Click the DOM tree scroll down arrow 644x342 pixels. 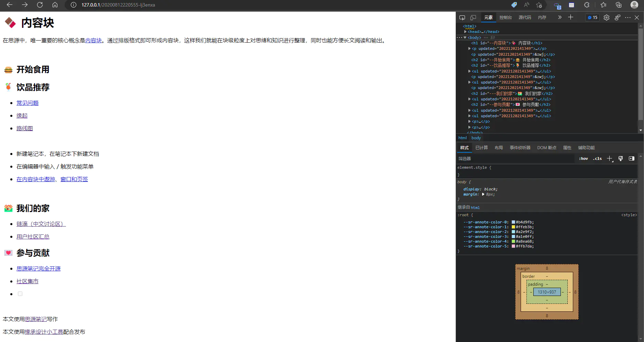tap(641, 130)
